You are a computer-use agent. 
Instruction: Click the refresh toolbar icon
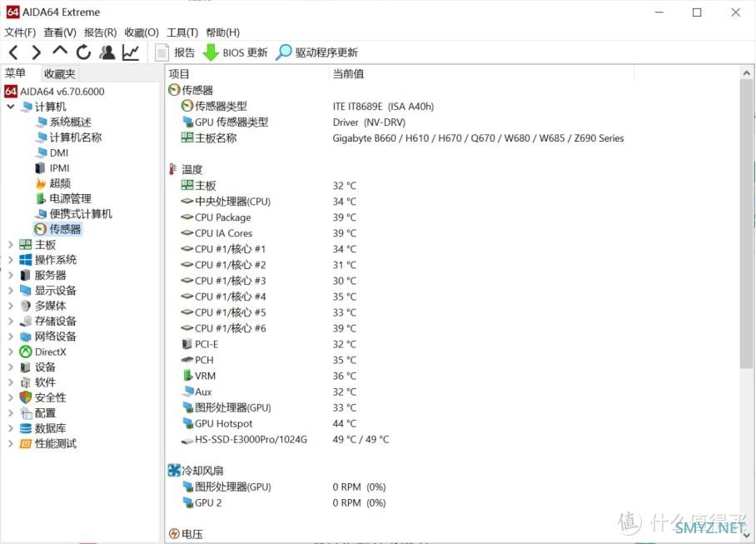[83, 52]
